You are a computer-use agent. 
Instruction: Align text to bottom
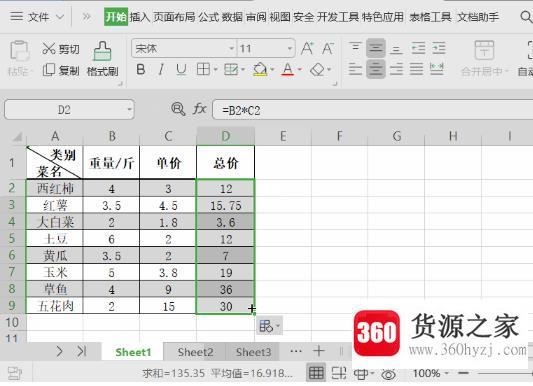(x=396, y=49)
